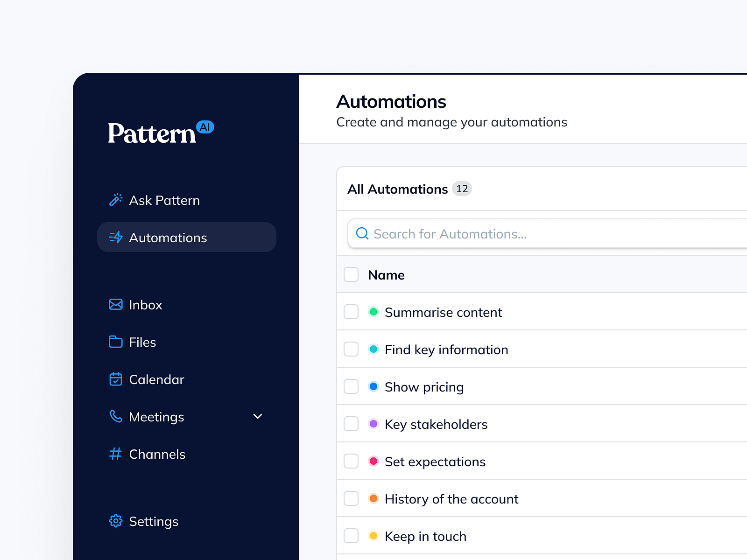Open Calendar in the sidebar

187,379
